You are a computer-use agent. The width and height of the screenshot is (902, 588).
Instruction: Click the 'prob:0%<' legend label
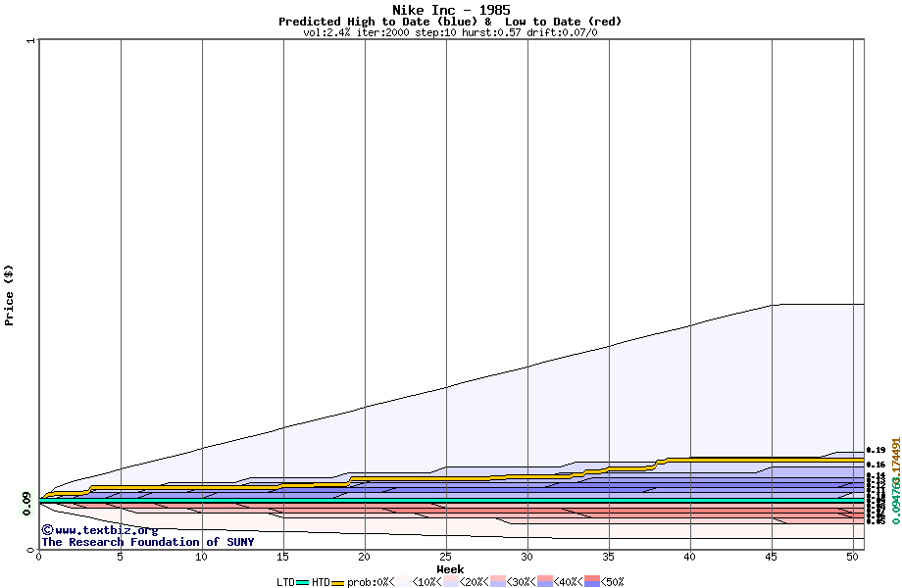click(x=371, y=582)
